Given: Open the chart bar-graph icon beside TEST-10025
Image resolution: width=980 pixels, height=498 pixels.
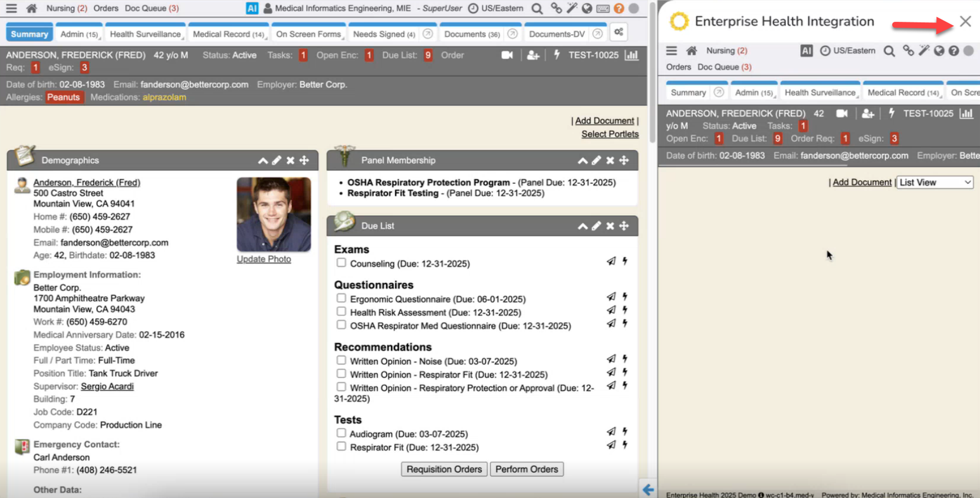Looking at the screenshot, I should point(632,55).
